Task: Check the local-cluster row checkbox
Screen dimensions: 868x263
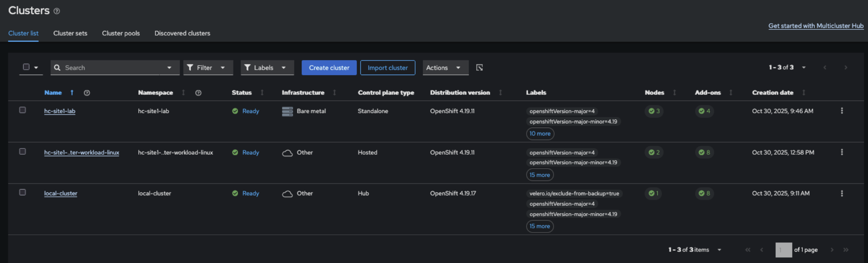Action: pos(22,193)
